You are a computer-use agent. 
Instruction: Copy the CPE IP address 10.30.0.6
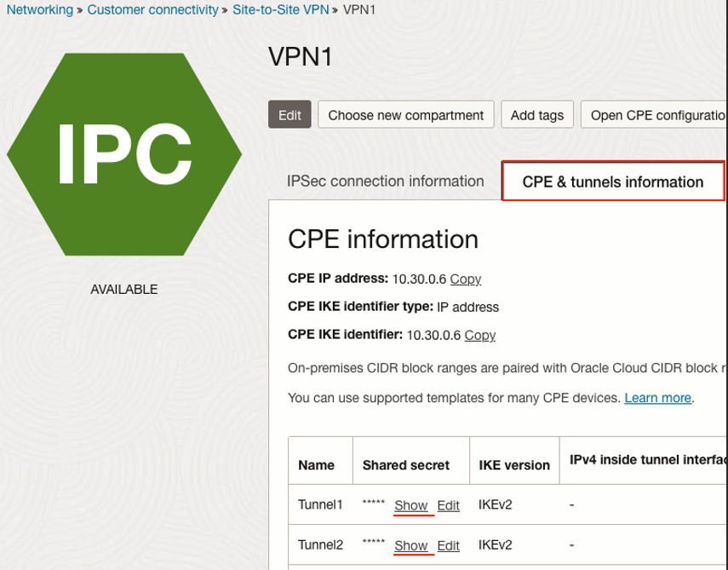pos(467,279)
